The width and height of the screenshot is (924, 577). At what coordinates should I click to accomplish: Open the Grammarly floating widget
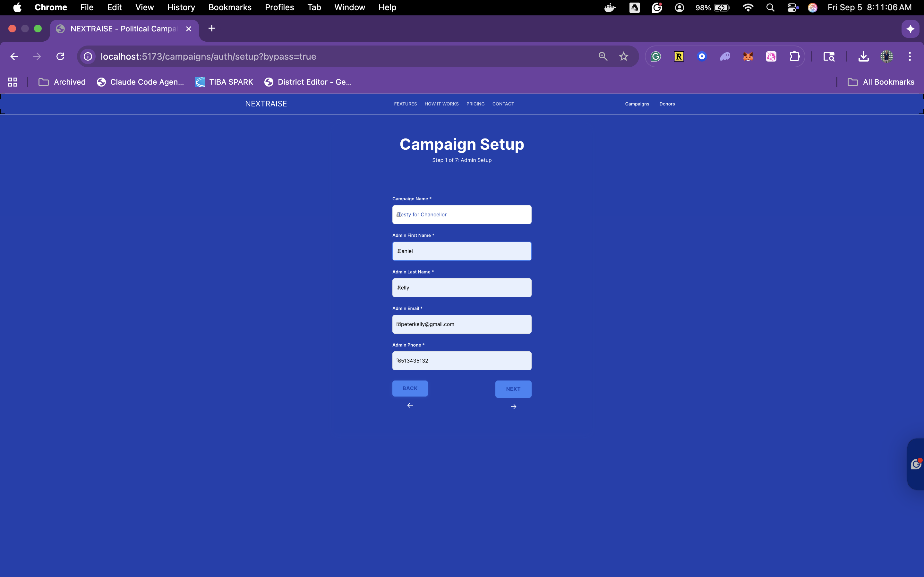(x=916, y=464)
